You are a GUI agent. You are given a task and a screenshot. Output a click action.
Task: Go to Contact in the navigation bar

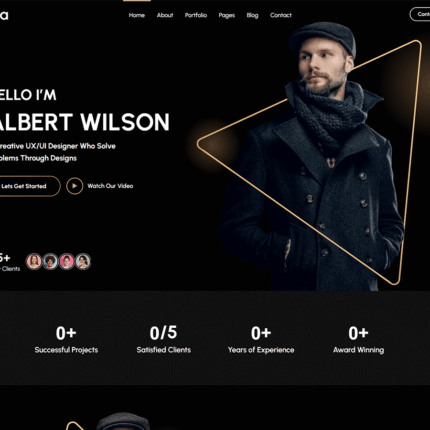(281, 15)
